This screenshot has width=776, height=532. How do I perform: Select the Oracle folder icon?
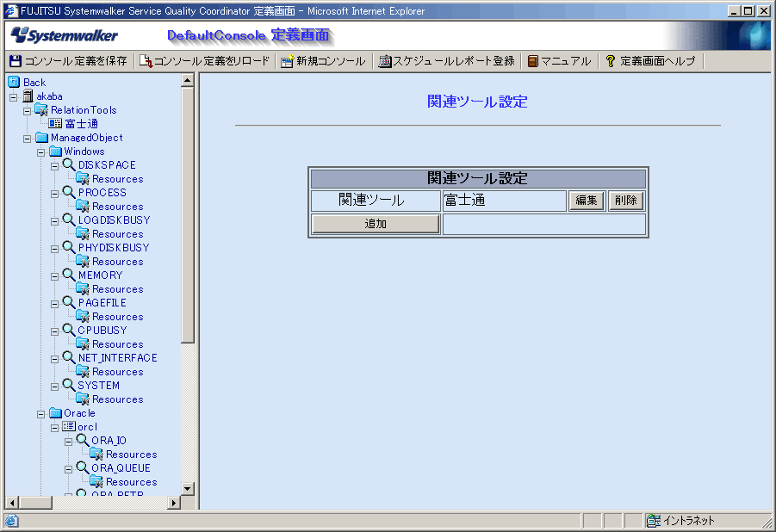55,412
